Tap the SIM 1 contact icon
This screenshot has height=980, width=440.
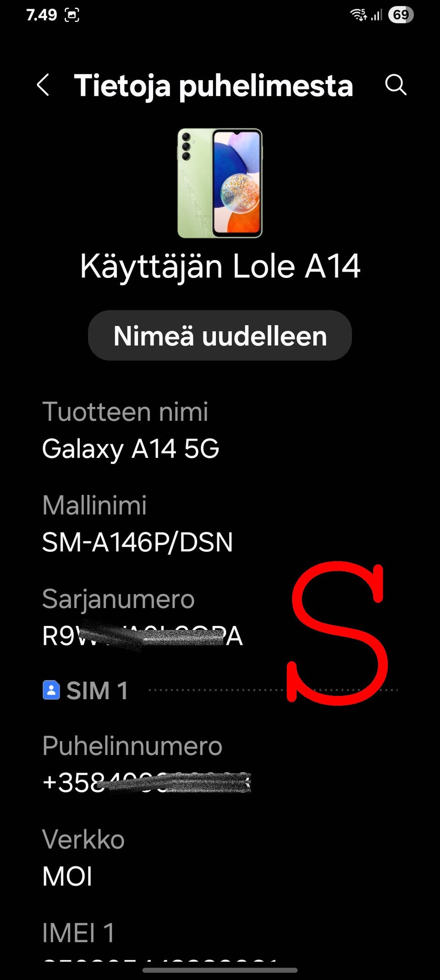[x=51, y=690]
